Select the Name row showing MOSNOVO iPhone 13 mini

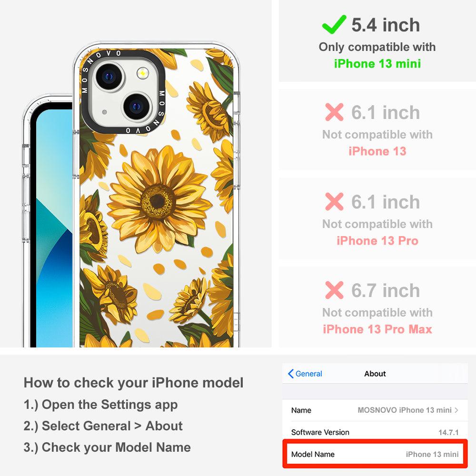(375, 410)
